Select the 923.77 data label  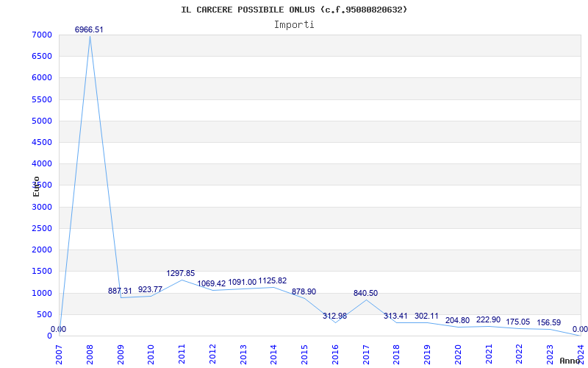click(150, 289)
